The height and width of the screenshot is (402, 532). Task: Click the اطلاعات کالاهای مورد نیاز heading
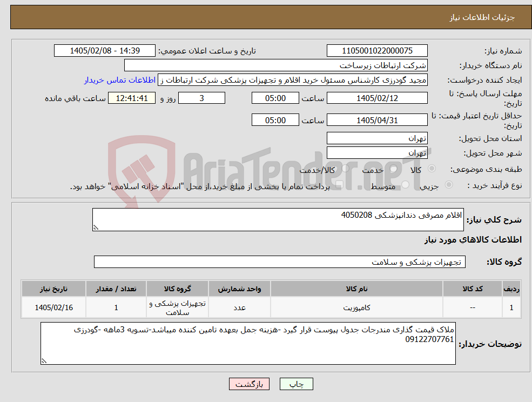[473, 240]
